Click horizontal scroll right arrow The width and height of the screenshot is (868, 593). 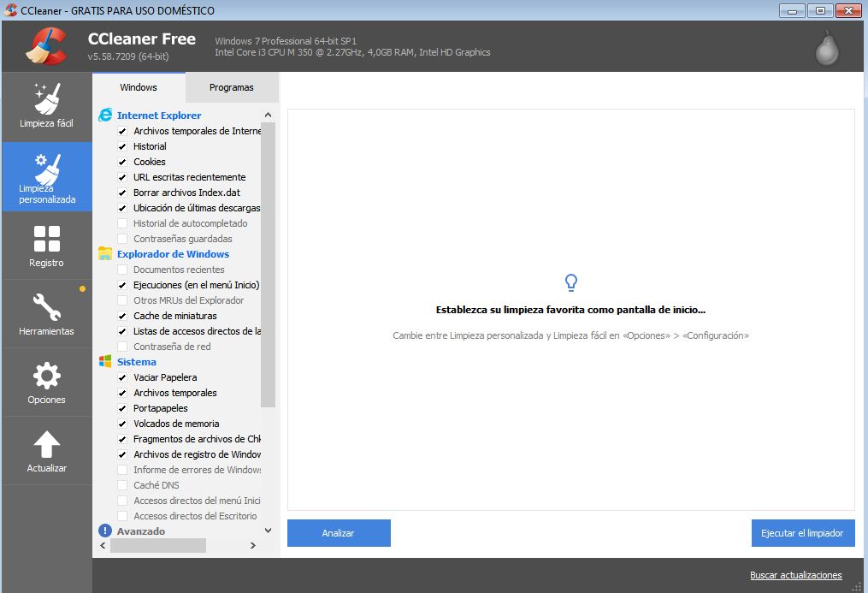(253, 545)
